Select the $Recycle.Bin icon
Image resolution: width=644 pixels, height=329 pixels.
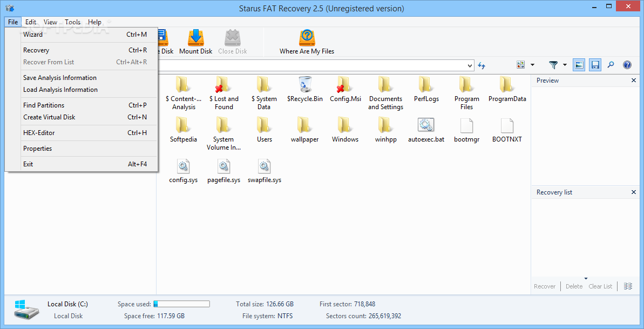tap(305, 89)
